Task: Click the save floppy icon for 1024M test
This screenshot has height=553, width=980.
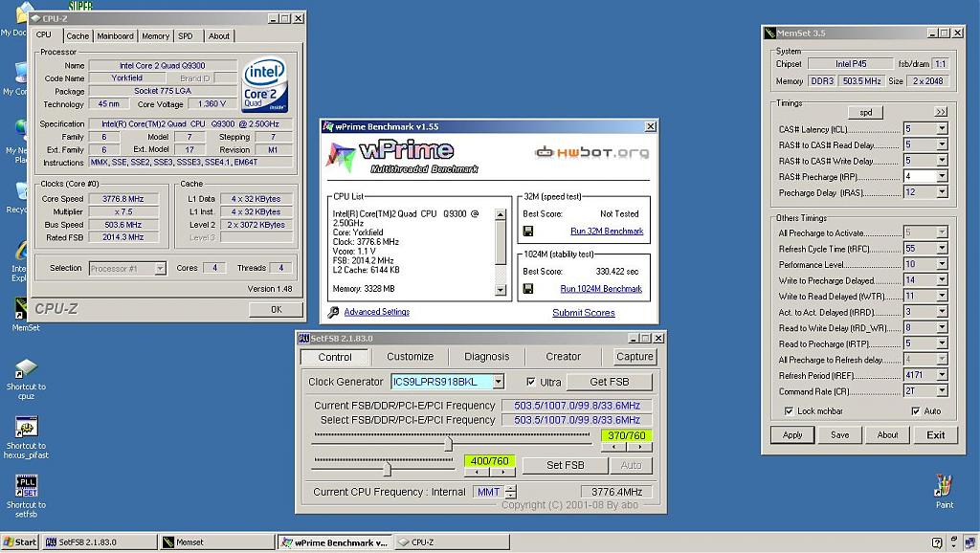Action: coord(528,289)
